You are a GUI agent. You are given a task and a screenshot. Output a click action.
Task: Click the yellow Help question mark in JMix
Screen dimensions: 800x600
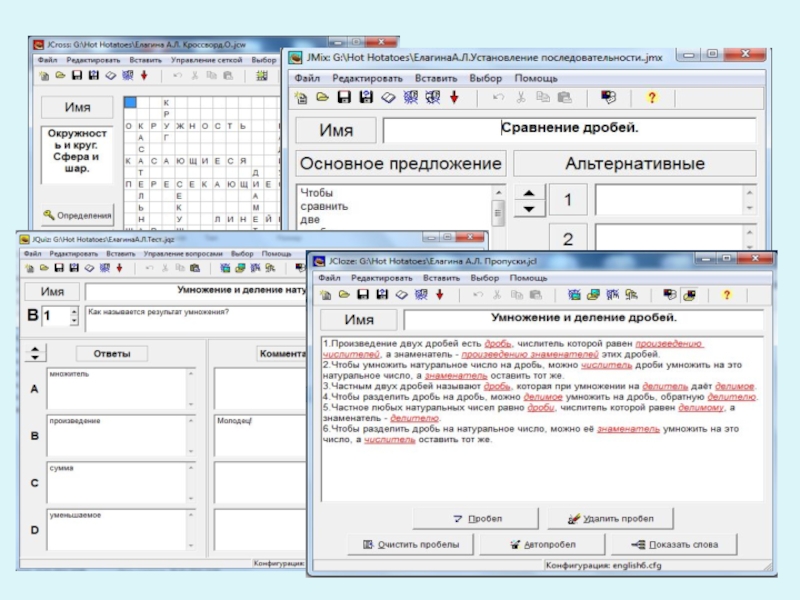pos(651,97)
